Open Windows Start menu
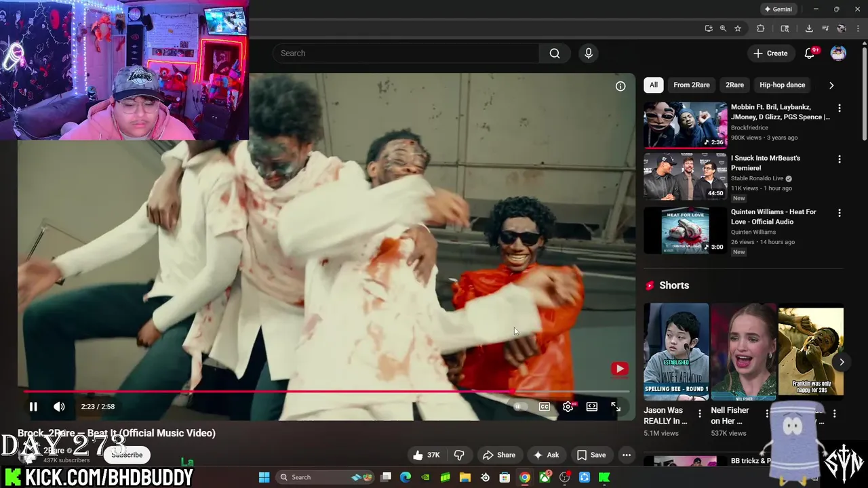The height and width of the screenshot is (488, 868). tap(264, 477)
